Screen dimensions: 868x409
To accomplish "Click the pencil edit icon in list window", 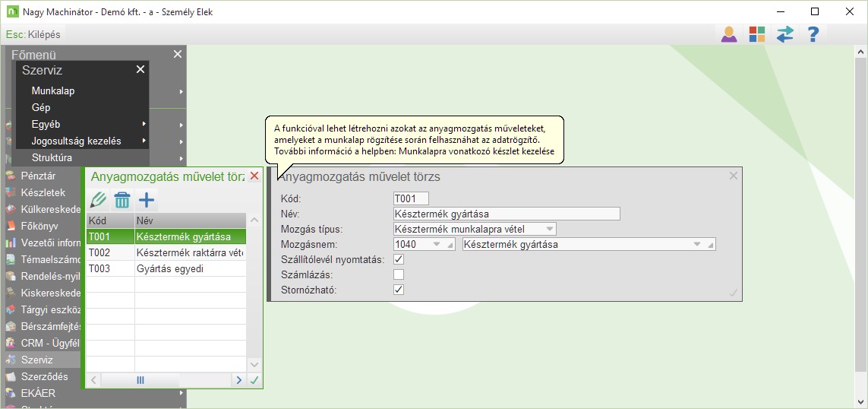I will point(99,199).
